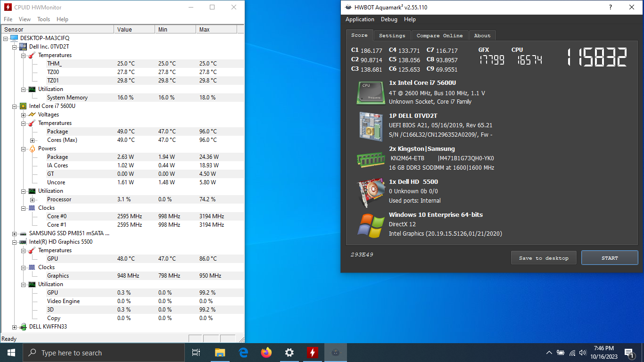Click the taskbar search box
Image resolution: width=644 pixels, height=362 pixels.
[104, 353]
